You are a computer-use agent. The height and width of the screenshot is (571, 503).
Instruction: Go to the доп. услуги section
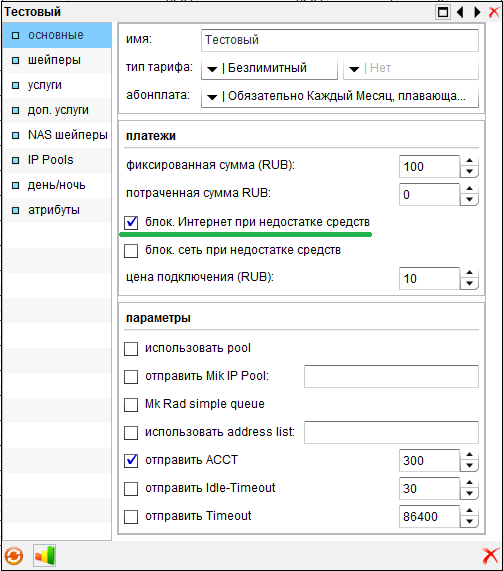coord(57,110)
